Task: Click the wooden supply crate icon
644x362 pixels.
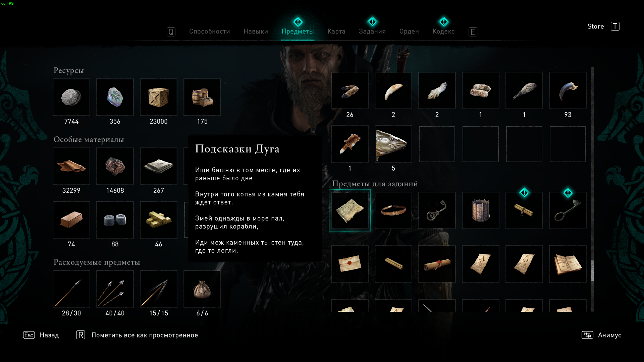Action: (x=159, y=97)
